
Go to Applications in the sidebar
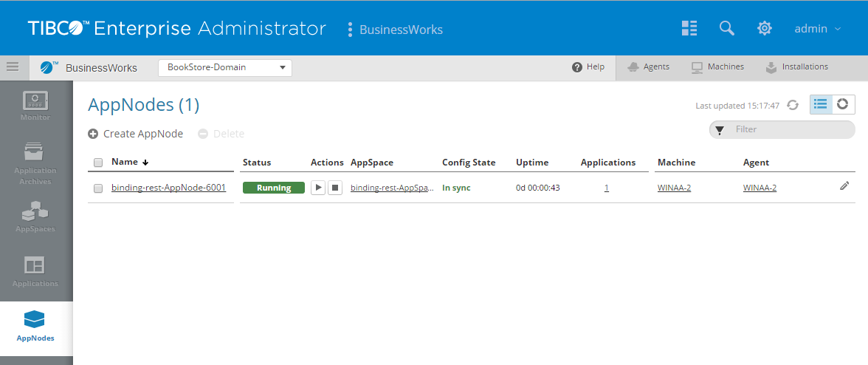tap(35, 272)
